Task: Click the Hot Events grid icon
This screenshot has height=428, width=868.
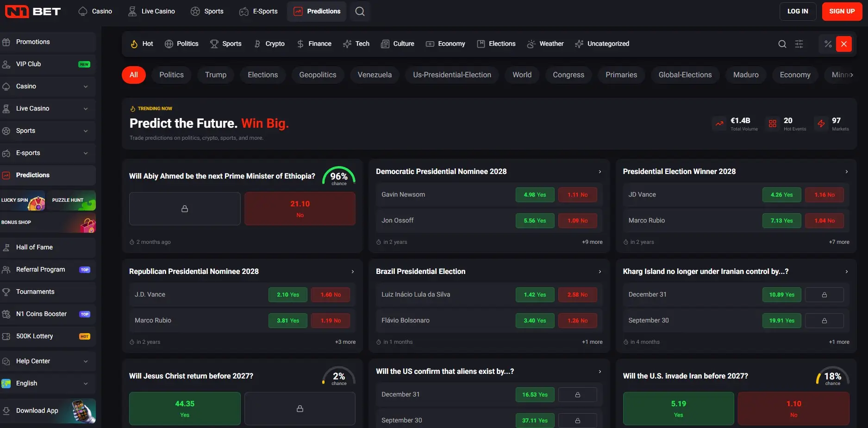Action: click(x=773, y=124)
